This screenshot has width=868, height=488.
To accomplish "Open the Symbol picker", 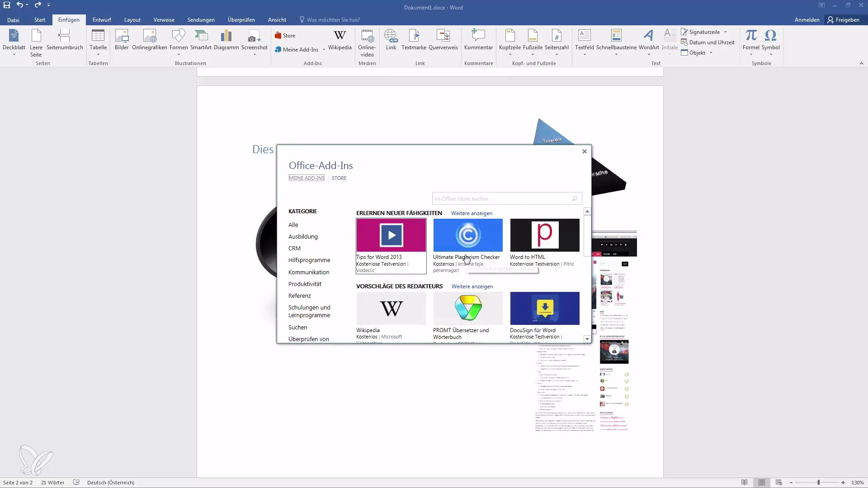I will click(x=771, y=42).
